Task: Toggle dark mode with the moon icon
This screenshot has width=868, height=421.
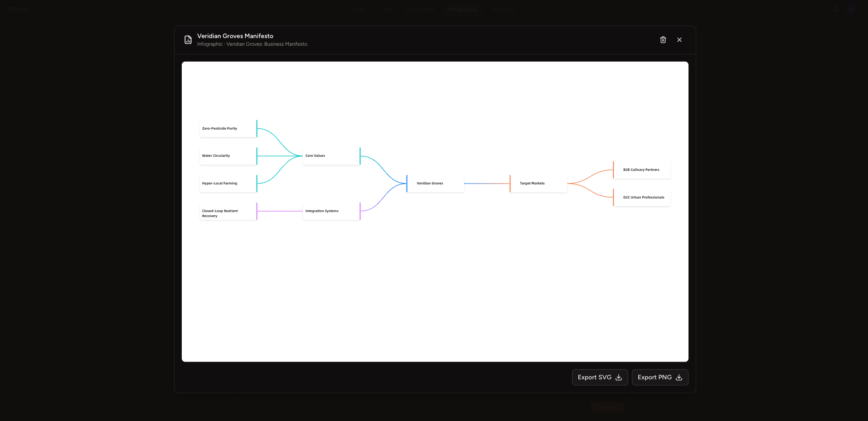Action: [x=835, y=9]
